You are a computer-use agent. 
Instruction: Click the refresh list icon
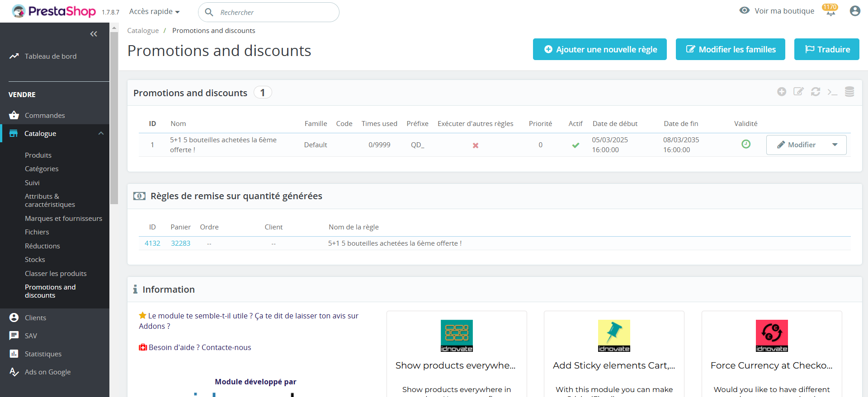(x=815, y=92)
